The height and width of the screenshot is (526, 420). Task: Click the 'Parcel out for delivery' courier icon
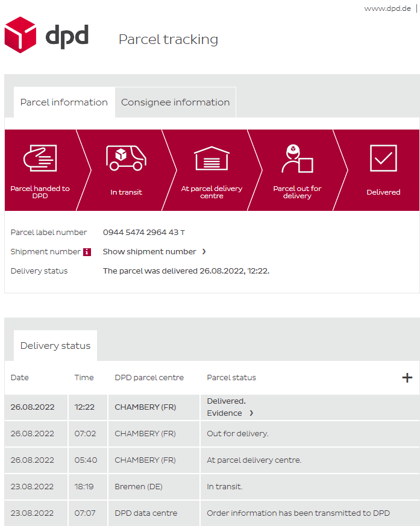tap(297, 159)
